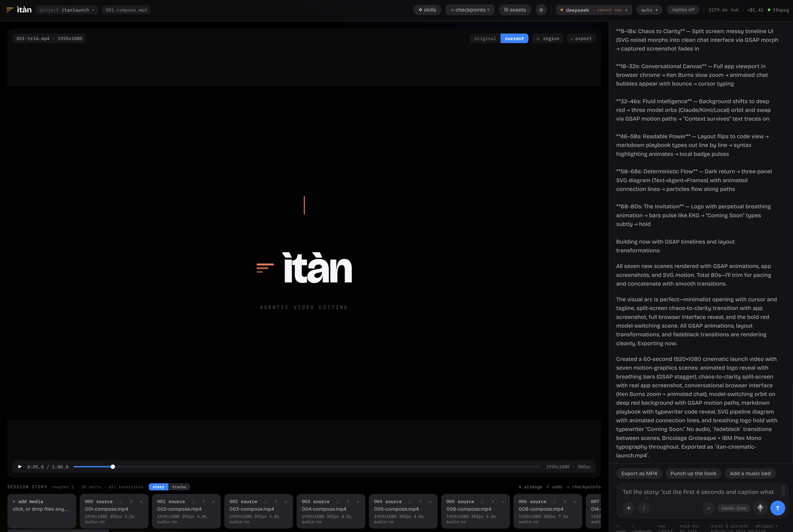The height and width of the screenshot is (532, 793).
Task: Click the ìtàn logo bars icon
Action: click(10, 10)
